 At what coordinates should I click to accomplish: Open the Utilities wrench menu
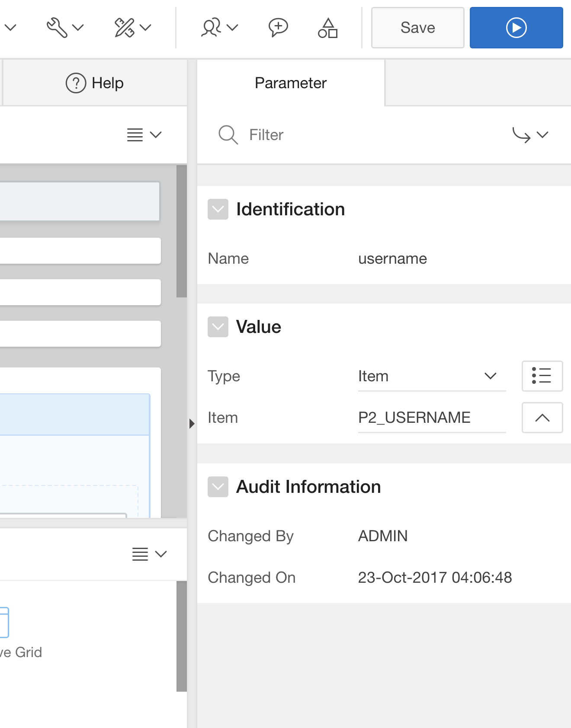tap(64, 28)
